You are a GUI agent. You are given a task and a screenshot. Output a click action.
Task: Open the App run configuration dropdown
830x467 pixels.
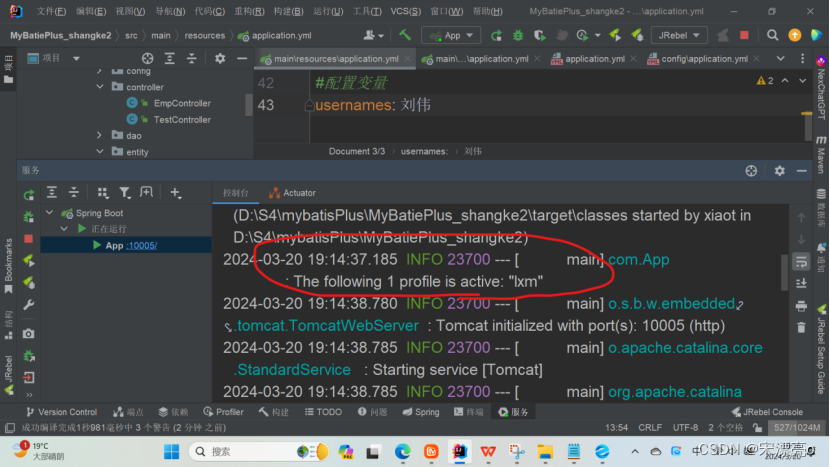click(x=451, y=35)
